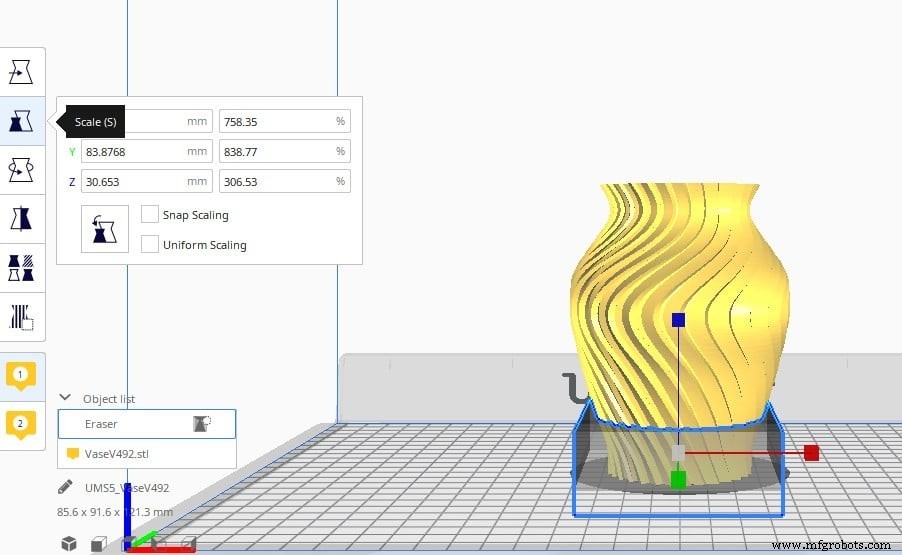Select the Mirror tool icon

[x=21, y=219]
